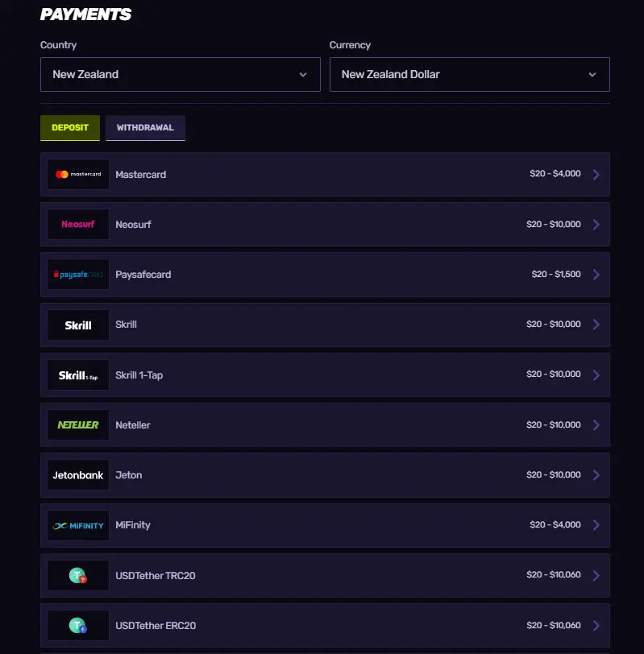Click the USDTether ERC20 token icon
644x654 pixels.
point(77,625)
